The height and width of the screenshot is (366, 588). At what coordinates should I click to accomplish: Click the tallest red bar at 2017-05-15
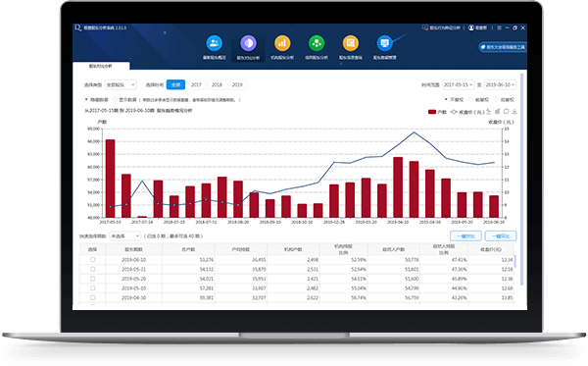[110, 179]
